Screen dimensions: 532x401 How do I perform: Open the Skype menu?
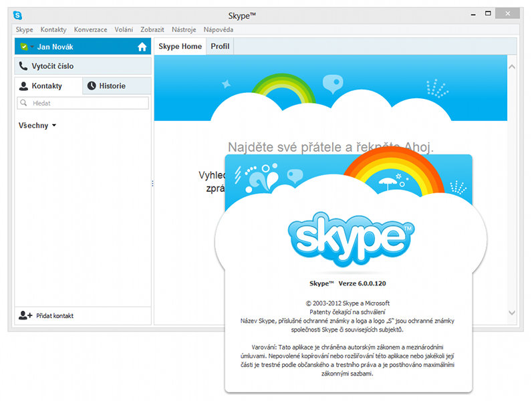point(25,30)
